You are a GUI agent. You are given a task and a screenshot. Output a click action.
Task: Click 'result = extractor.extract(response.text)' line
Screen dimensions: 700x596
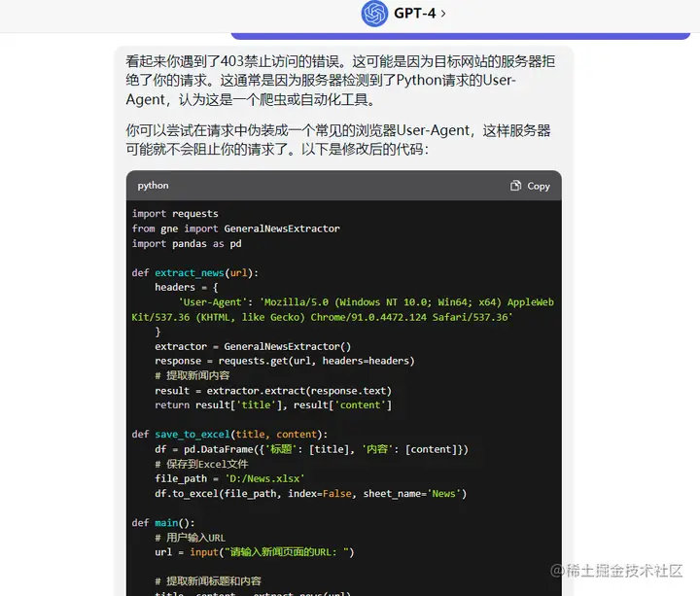coord(273,391)
